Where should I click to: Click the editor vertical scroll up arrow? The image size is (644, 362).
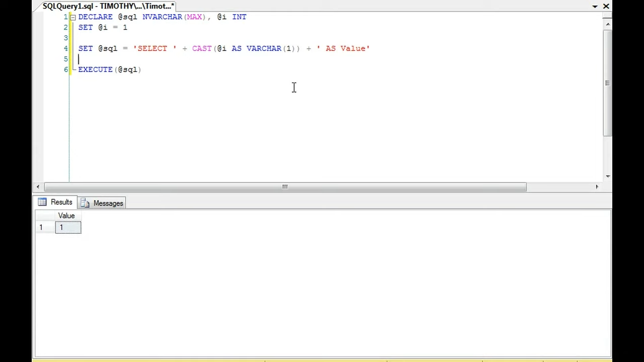[608, 24]
